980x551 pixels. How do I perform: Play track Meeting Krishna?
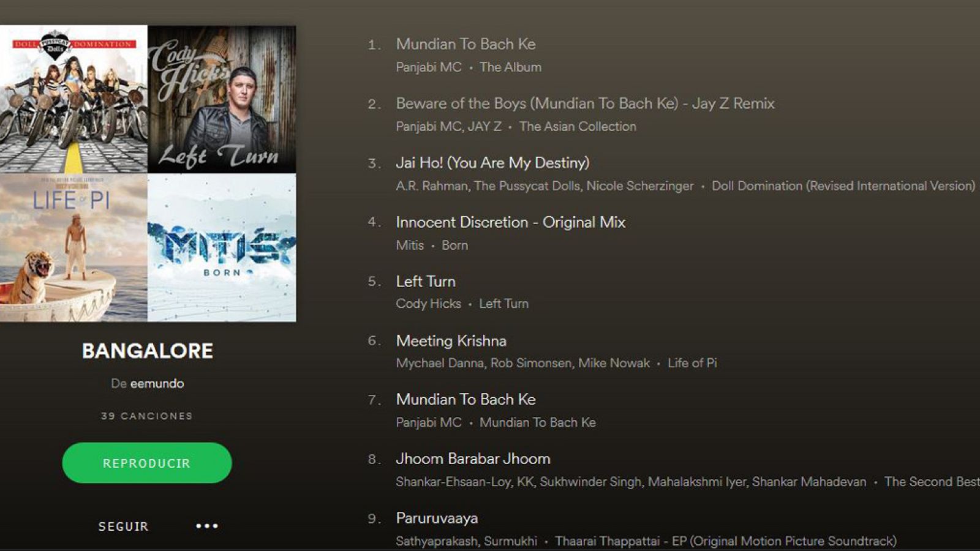(451, 340)
